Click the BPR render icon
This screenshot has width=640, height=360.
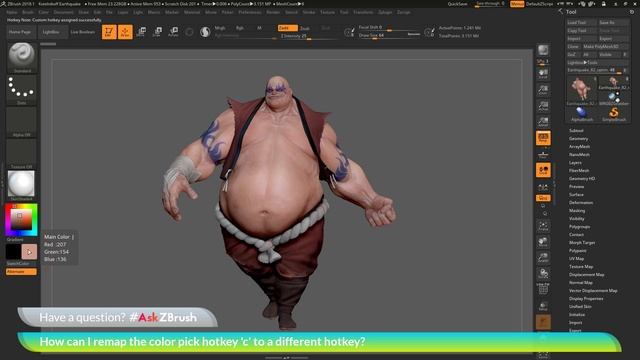pos(543,51)
